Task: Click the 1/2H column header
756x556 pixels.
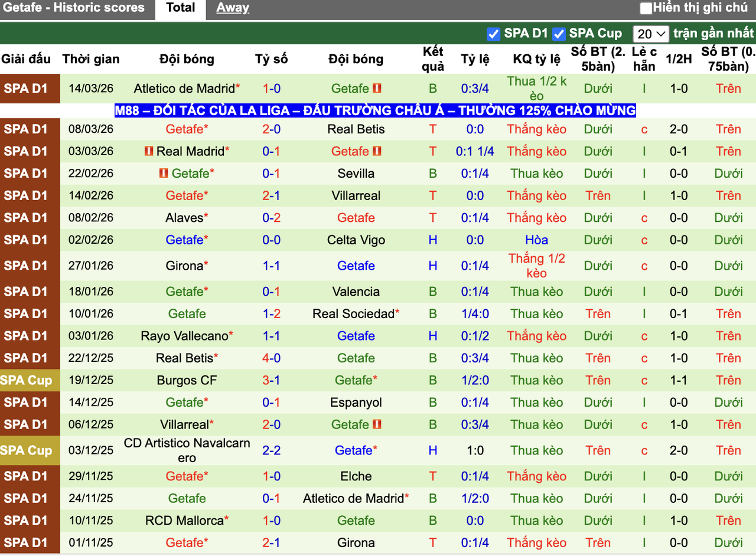Action: tap(679, 59)
